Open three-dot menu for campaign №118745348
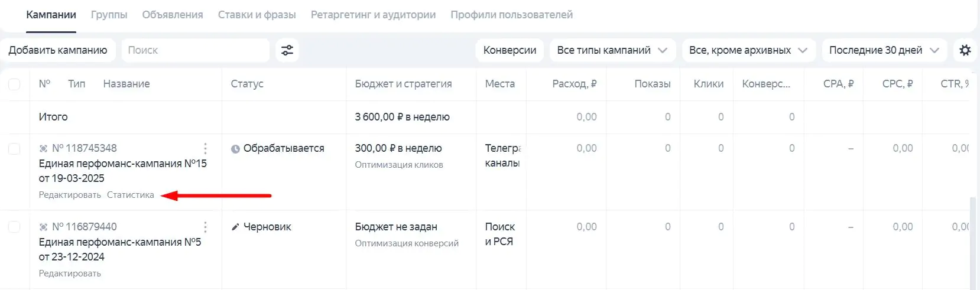The height and width of the screenshot is (290, 980). [x=205, y=148]
